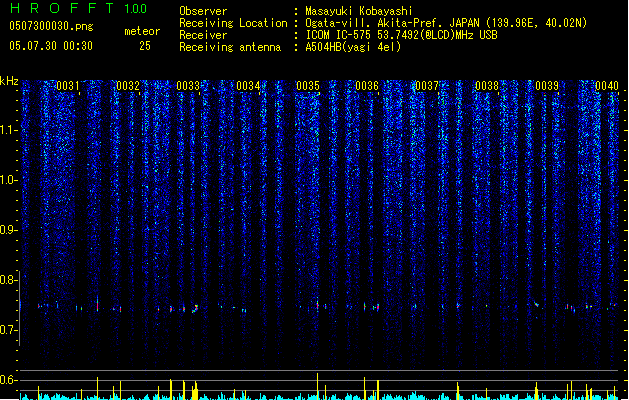
Task: Click observer name Masayuki Kobayashi
Action: coord(359,11)
